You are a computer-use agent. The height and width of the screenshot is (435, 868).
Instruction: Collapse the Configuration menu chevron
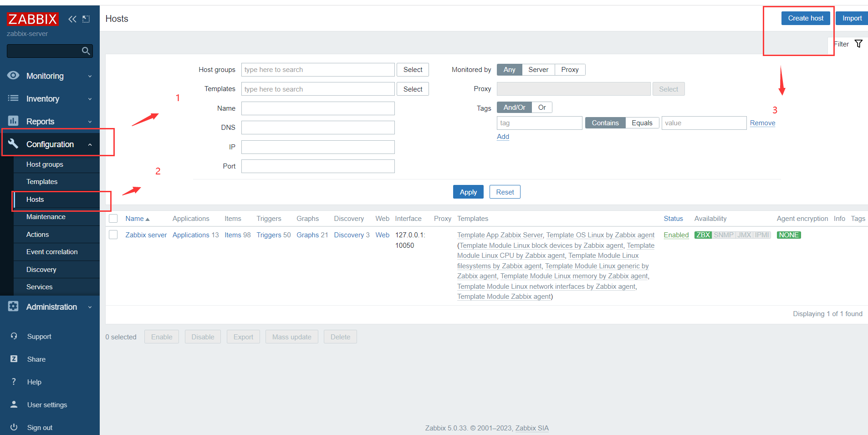point(90,144)
